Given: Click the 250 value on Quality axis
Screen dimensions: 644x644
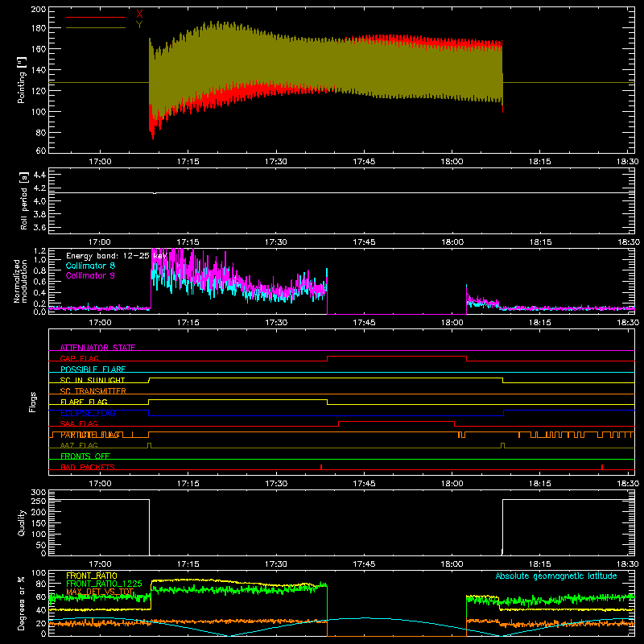Looking at the screenshot, I should [x=39, y=502].
